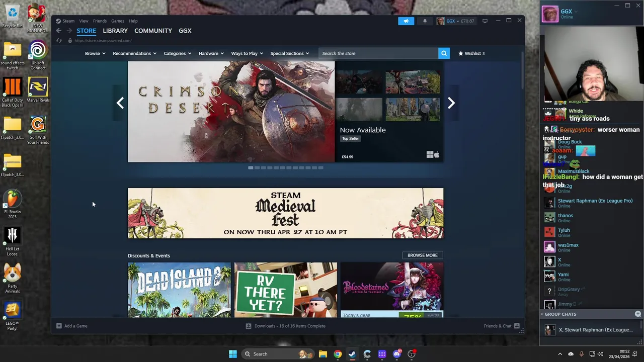
Task: Expand the Categories dropdown
Action: click(x=177, y=53)
